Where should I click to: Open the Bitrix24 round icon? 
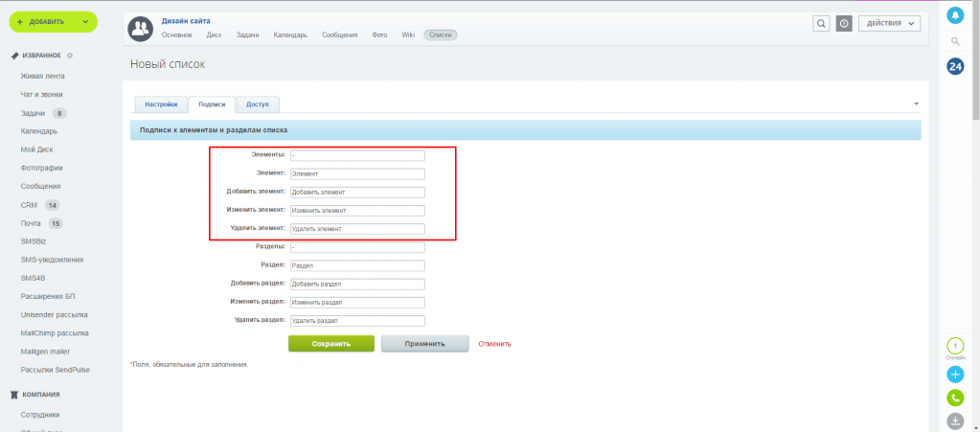click(955, 66)
